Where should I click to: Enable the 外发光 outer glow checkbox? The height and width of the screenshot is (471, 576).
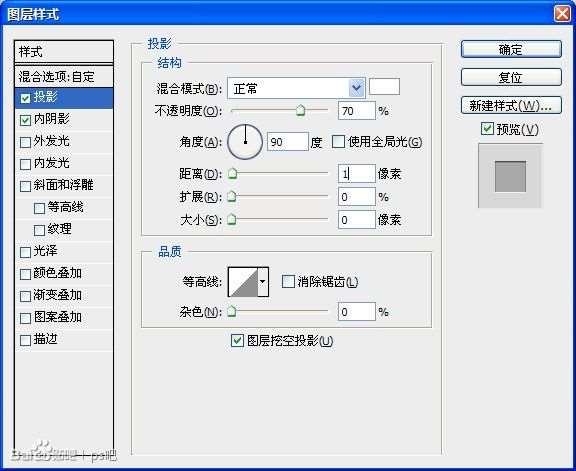(25, 142)
